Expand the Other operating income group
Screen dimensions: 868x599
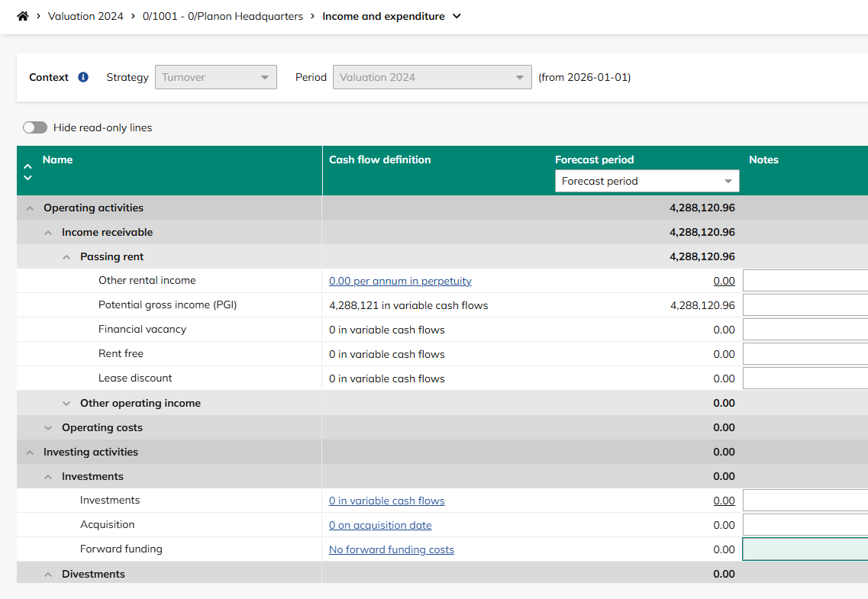coord(66,403)
